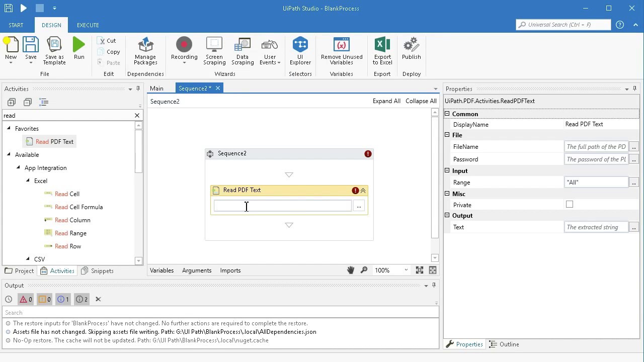Image resolution: width=644 pixels, height=362 pixels.
Task: Click Expand All in designer
Action: tap(386, 101)
